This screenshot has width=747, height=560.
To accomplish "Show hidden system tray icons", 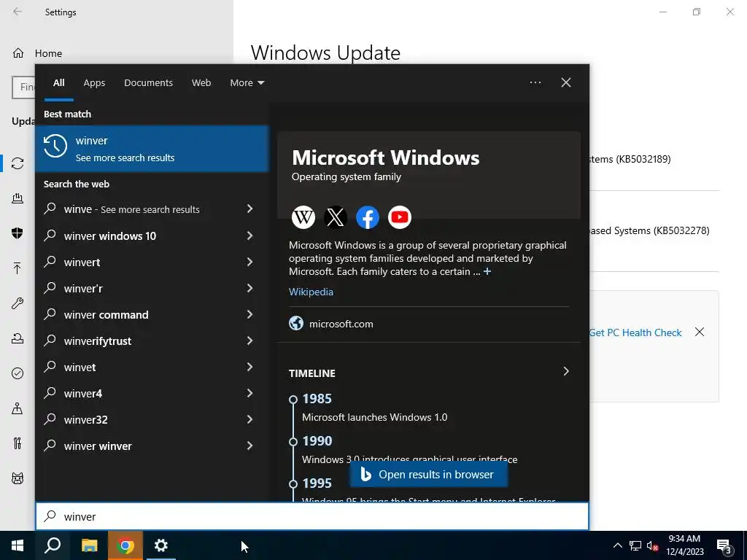I will tap(617, 545).
